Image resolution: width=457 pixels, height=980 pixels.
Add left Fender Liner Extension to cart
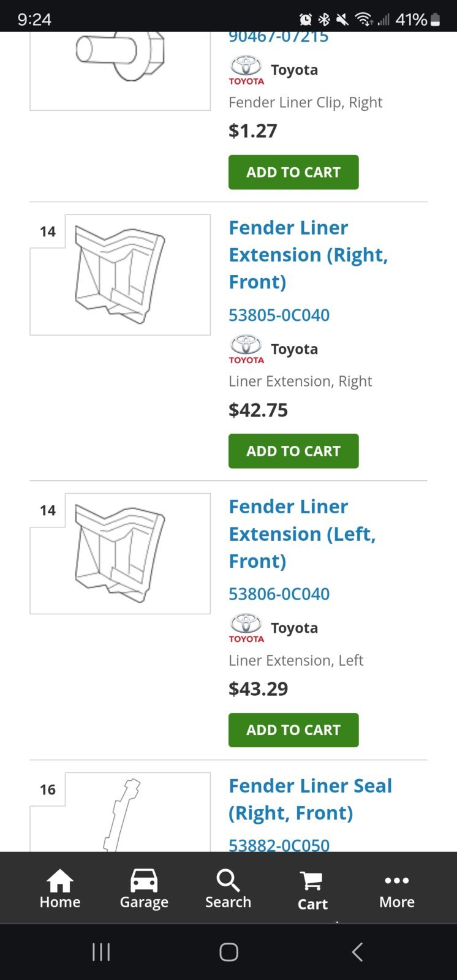pos(293,730)
